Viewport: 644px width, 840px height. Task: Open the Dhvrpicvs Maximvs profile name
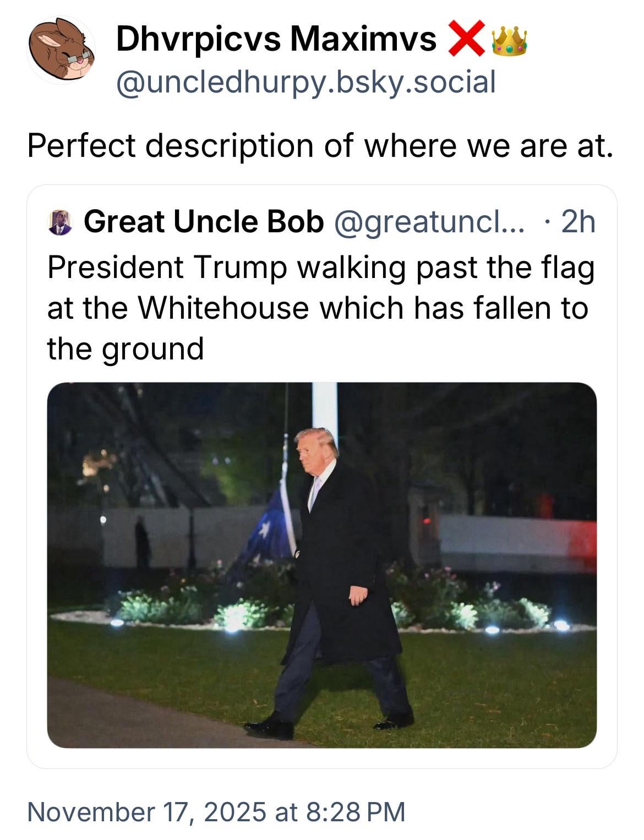click(276, 39)
